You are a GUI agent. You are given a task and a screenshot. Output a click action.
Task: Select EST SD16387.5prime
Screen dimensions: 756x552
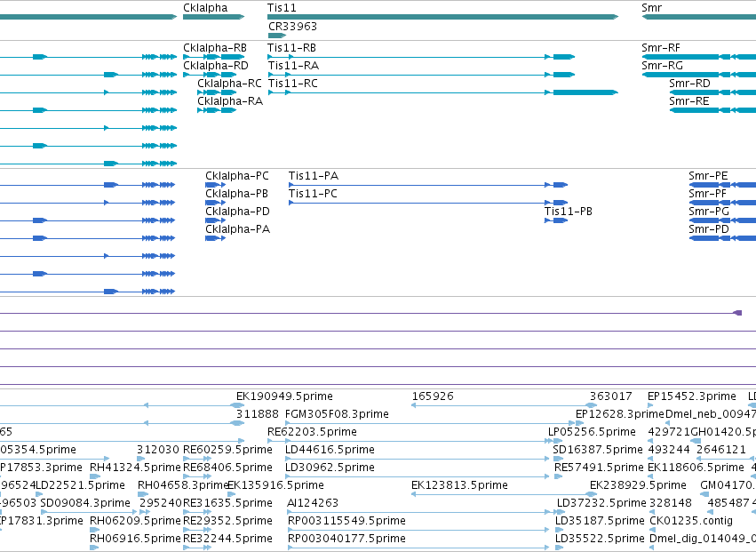(598, 450)
